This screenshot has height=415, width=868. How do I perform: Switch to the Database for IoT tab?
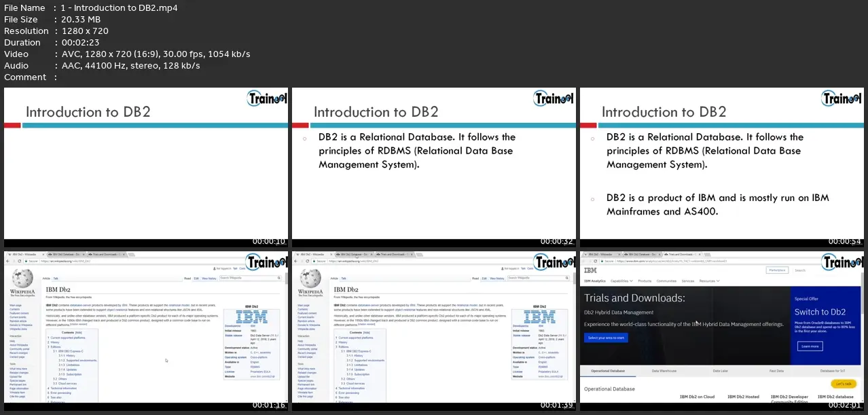click(833, 371)
